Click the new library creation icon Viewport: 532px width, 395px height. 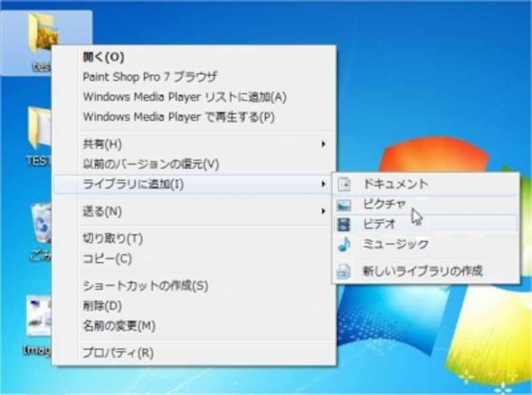pos(343,271)
